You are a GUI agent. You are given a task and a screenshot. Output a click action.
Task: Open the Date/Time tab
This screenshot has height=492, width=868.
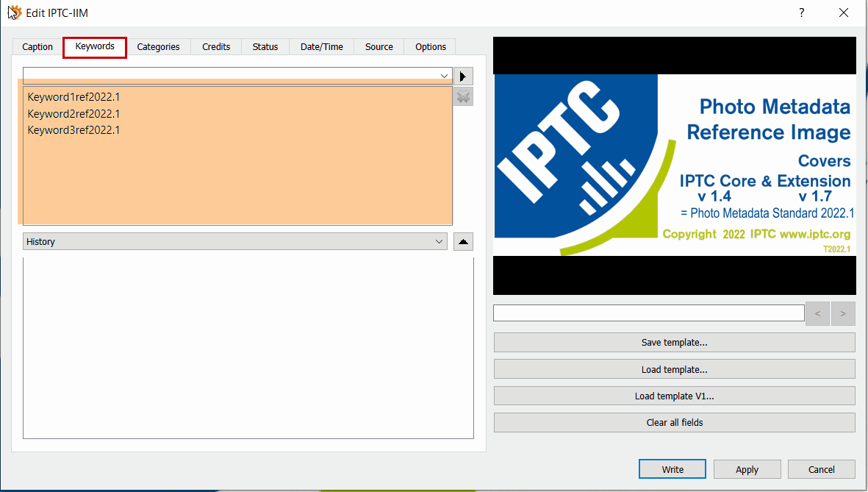point(322,46)
